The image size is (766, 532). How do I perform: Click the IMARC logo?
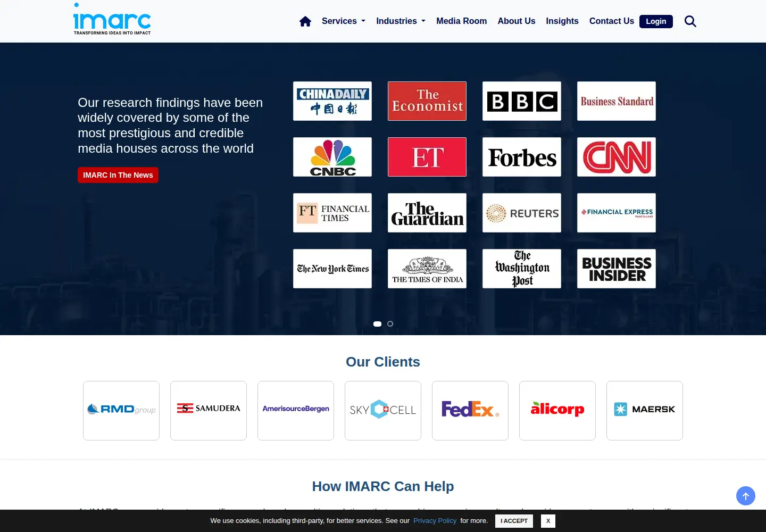(x=112, y=19)
